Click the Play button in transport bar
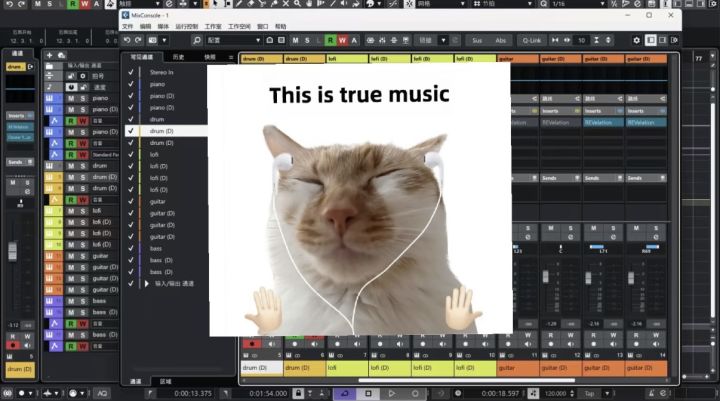 pyautogui.click(x=391, y=393)
